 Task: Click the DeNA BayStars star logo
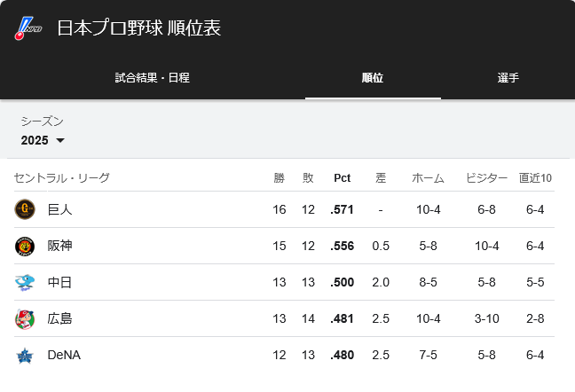(25, 356)
